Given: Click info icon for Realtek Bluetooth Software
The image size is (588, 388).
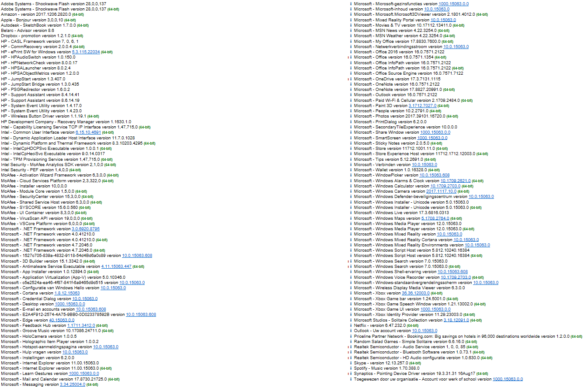Looking at the screenshot, I should tap(351, 352).
